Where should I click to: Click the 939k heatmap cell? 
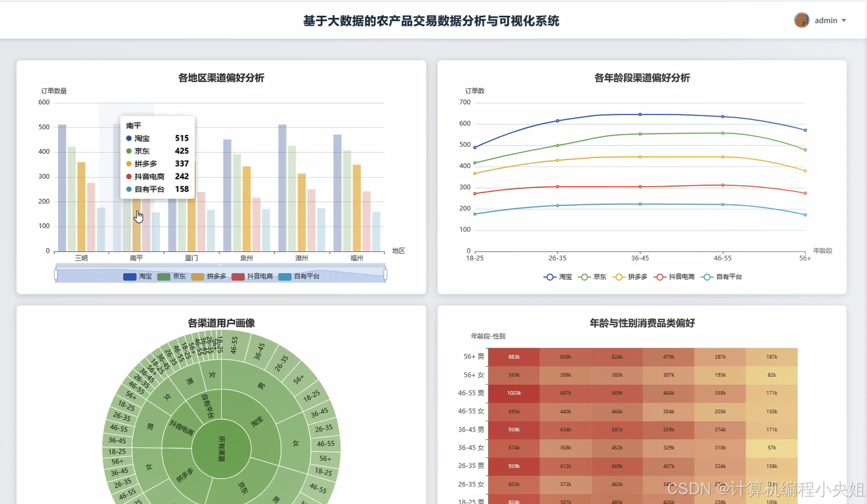[x=514, y=466]
